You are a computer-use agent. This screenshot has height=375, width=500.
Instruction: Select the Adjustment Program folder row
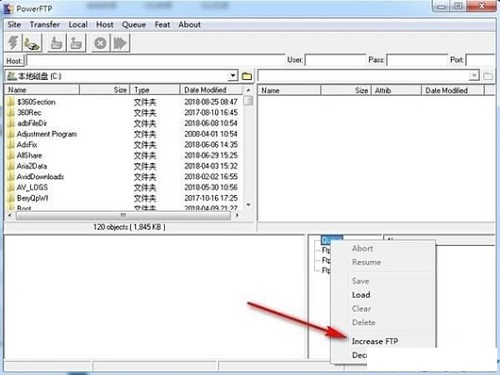pos(124,134)
